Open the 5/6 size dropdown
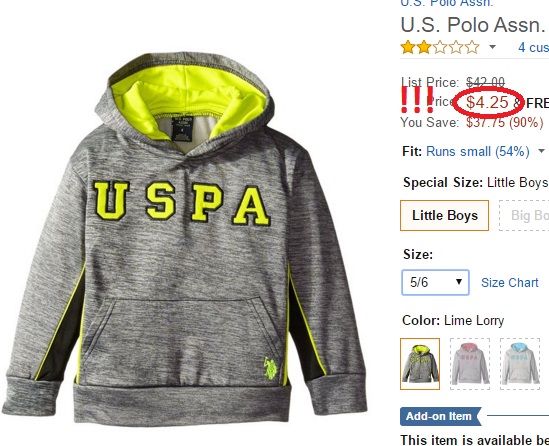This screenshot has width=549, height=446. coord(435,282)
